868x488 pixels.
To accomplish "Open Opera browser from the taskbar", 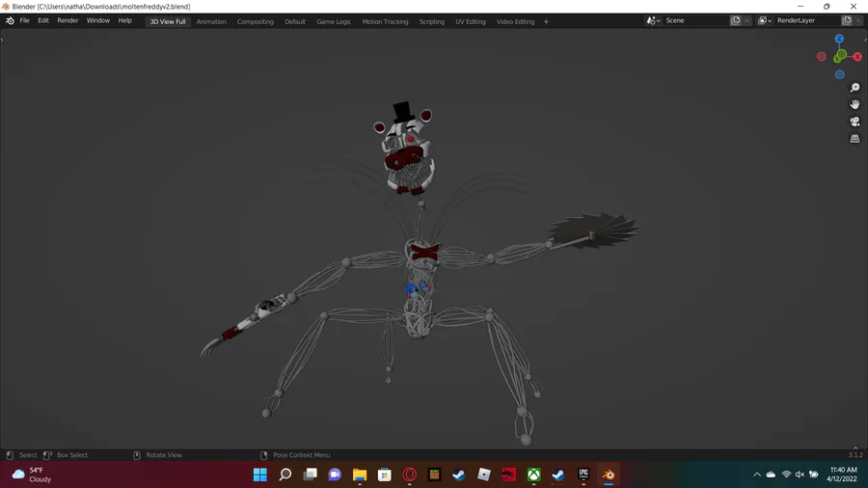I will tap(410, 474).
